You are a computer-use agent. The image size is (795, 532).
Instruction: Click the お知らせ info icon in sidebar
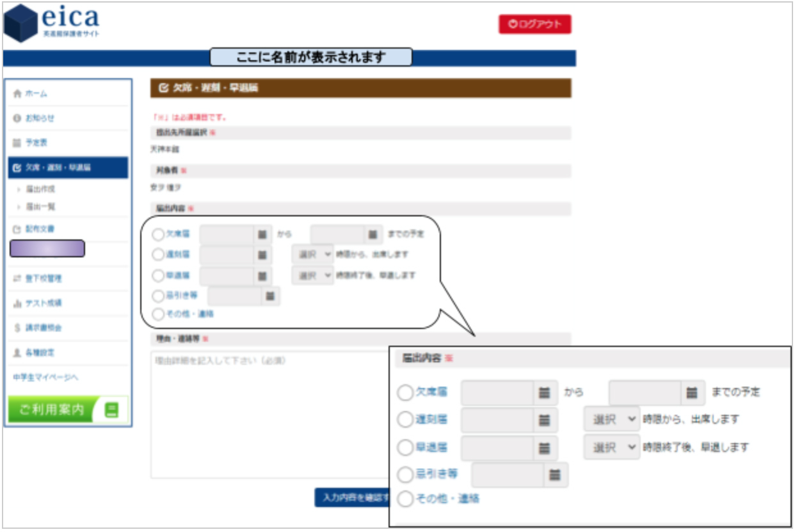18,118
